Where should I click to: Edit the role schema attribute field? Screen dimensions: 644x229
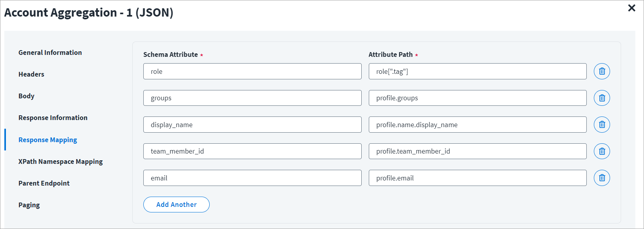tap(252, 71)
